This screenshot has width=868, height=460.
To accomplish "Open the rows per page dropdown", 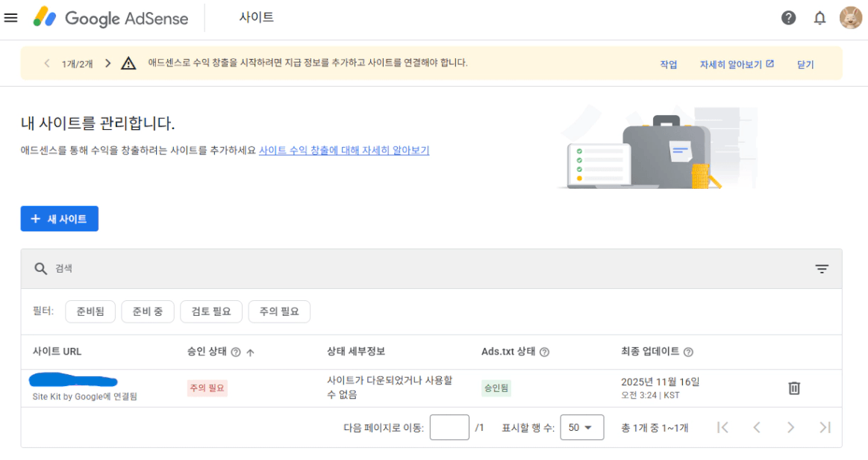I will (581, 428).
